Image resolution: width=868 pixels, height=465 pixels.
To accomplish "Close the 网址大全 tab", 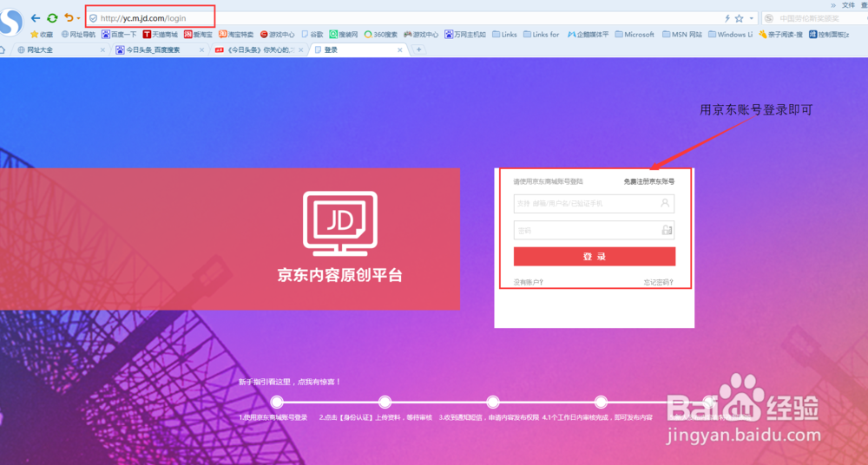I will 102,49.
